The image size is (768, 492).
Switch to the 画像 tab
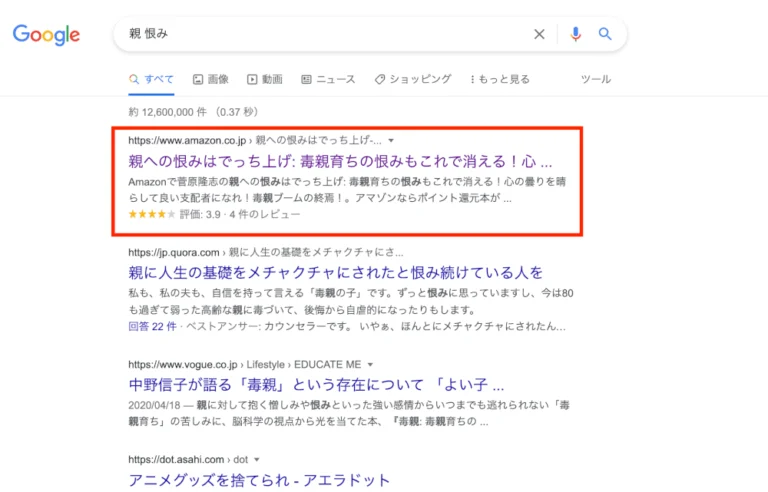(x=210, y=79)
